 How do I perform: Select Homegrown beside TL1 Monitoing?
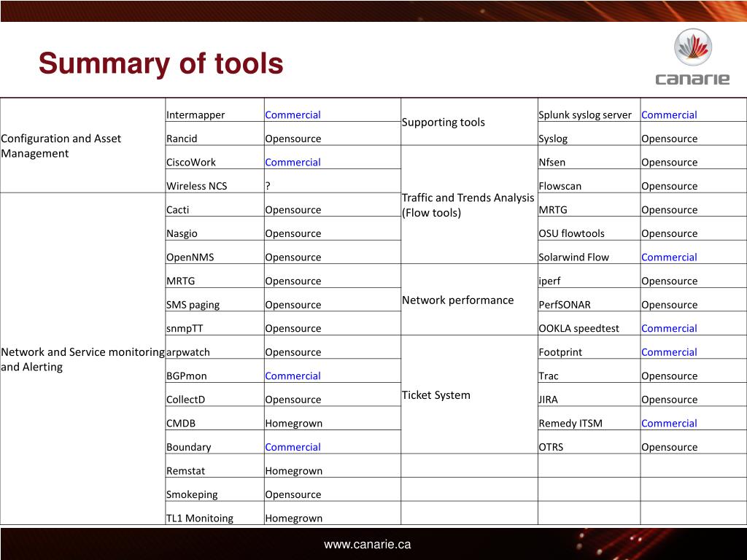point(333,513)
